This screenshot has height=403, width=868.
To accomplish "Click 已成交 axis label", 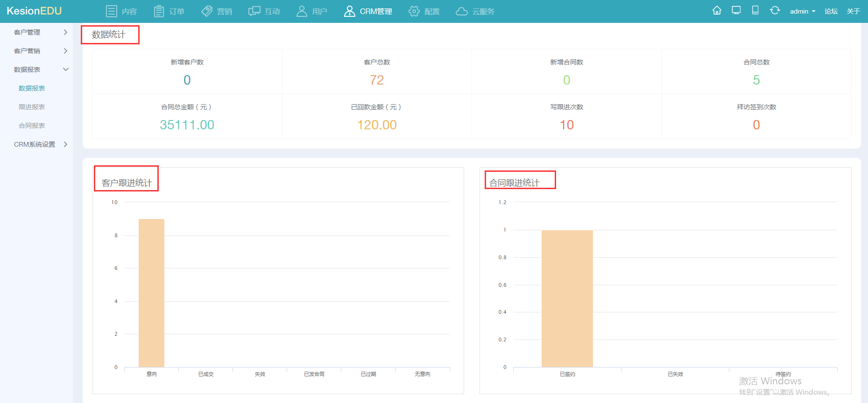I will [x=206, y=374].
